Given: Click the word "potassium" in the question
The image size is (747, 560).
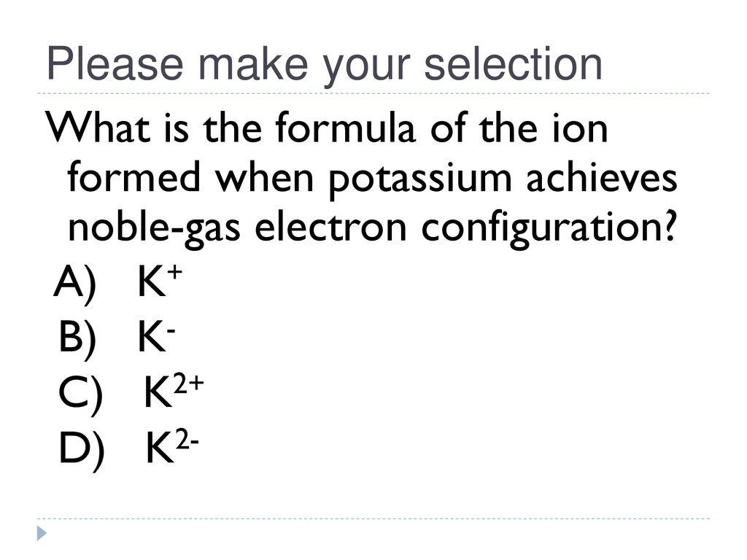Looking at the screenshot, I should [420, 178].
